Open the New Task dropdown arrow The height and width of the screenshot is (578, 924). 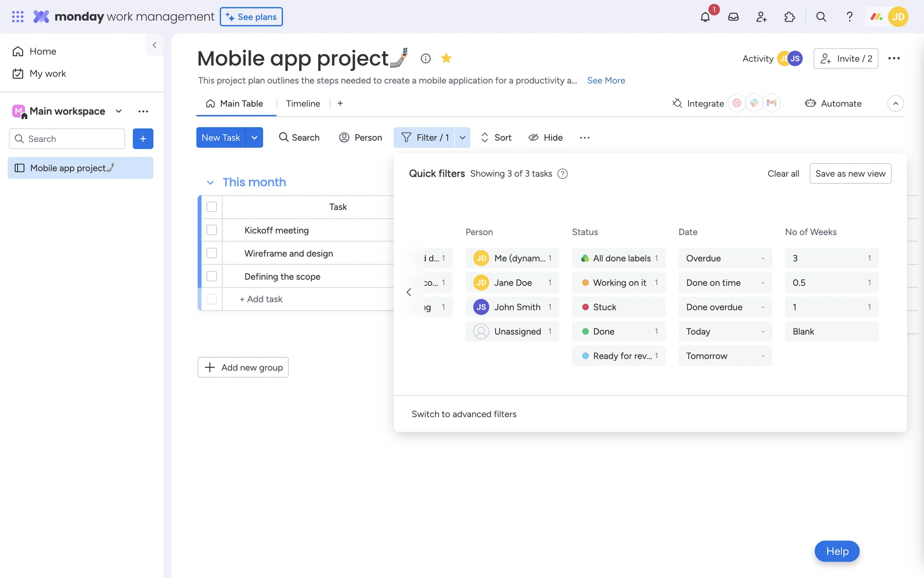click(x=254, y=138)
